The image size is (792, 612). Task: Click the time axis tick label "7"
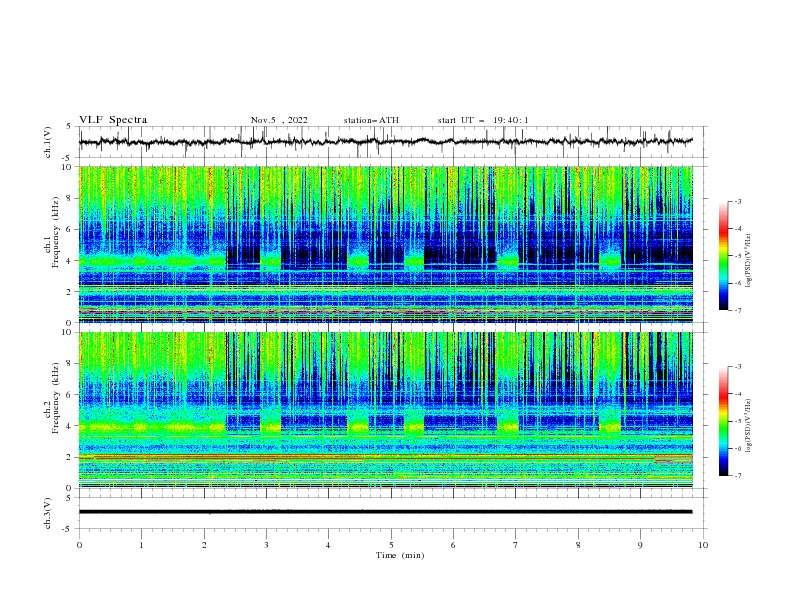pos(516,545)
